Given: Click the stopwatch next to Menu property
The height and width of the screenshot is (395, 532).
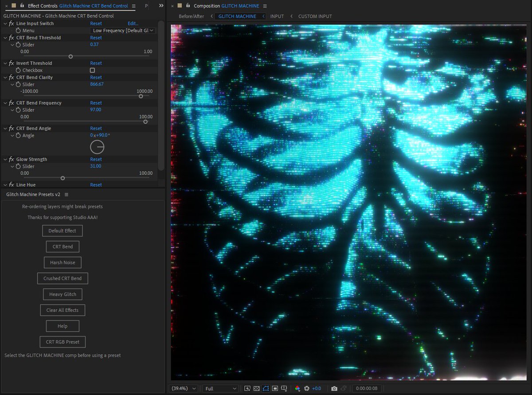Looking at the screenshot, I should click(18, 31).
